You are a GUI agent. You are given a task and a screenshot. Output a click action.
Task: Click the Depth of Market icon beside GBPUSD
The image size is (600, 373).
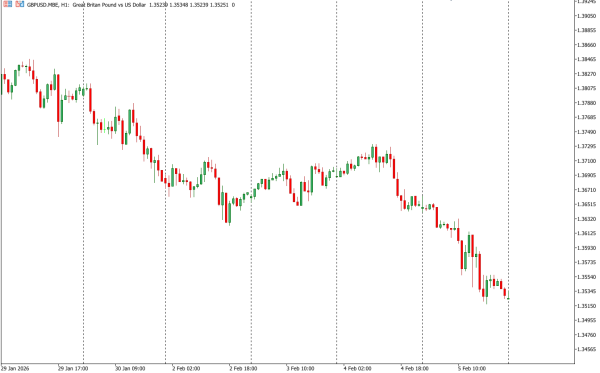coord(7,5)
